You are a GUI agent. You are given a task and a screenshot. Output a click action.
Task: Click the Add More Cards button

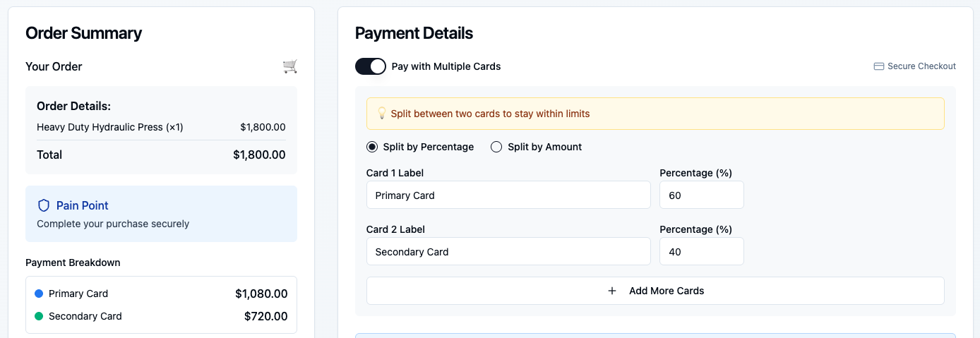coord(655,291)
